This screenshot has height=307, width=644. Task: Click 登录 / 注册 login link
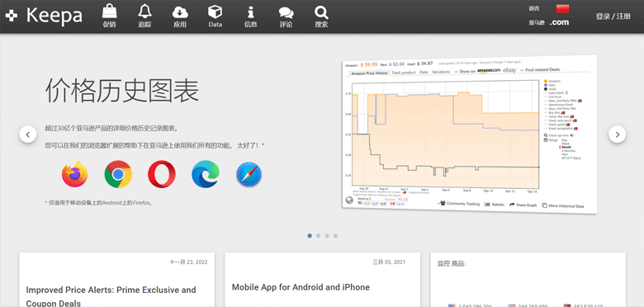(x=613, y=17)
